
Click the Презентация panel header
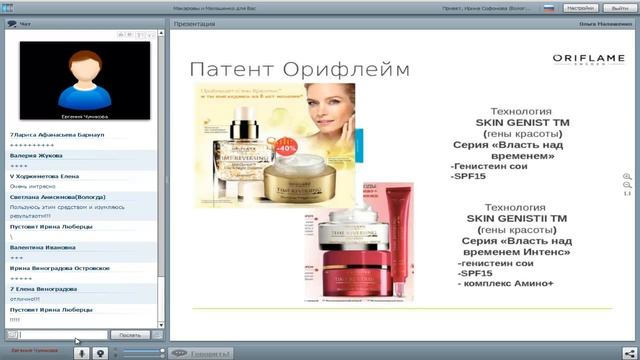click(x=194, y=24)
